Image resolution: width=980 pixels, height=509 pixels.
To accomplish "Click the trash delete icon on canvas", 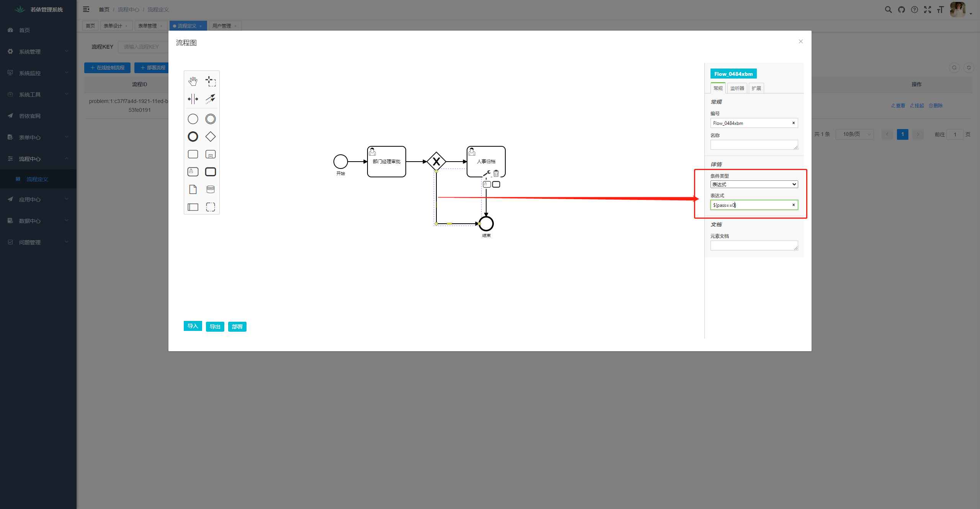I will click(496, 173).
